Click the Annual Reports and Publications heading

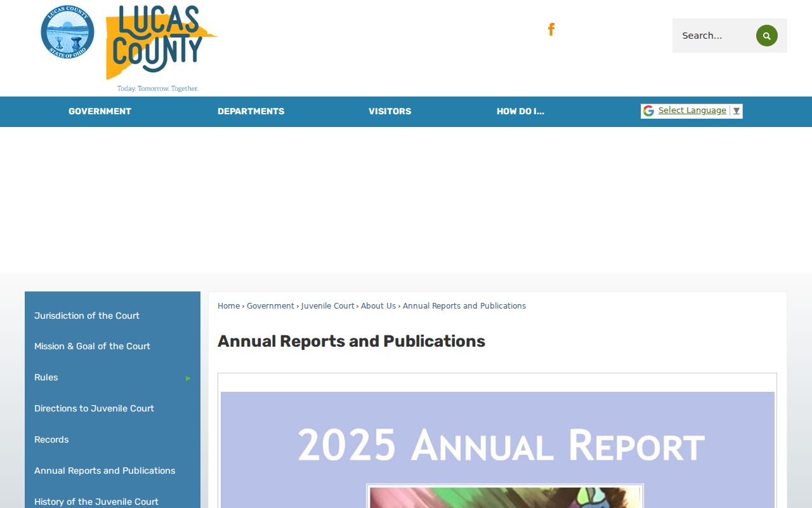click(351, 342)
